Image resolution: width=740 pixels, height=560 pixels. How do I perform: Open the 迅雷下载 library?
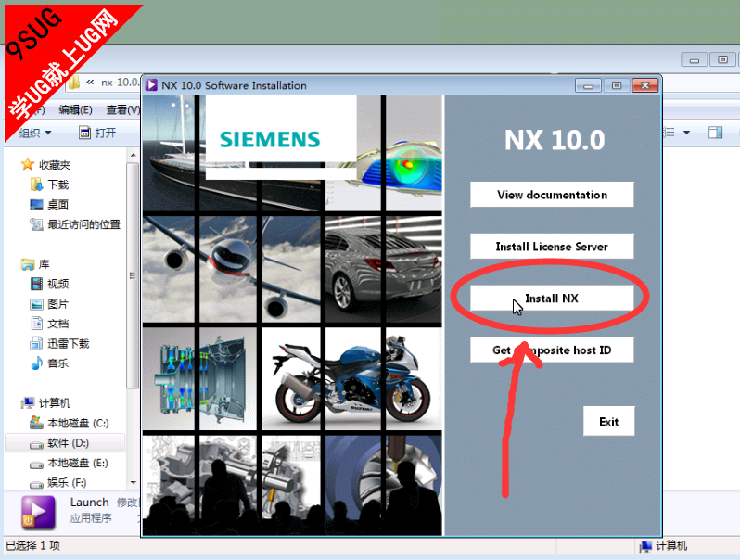click(68, 343)
